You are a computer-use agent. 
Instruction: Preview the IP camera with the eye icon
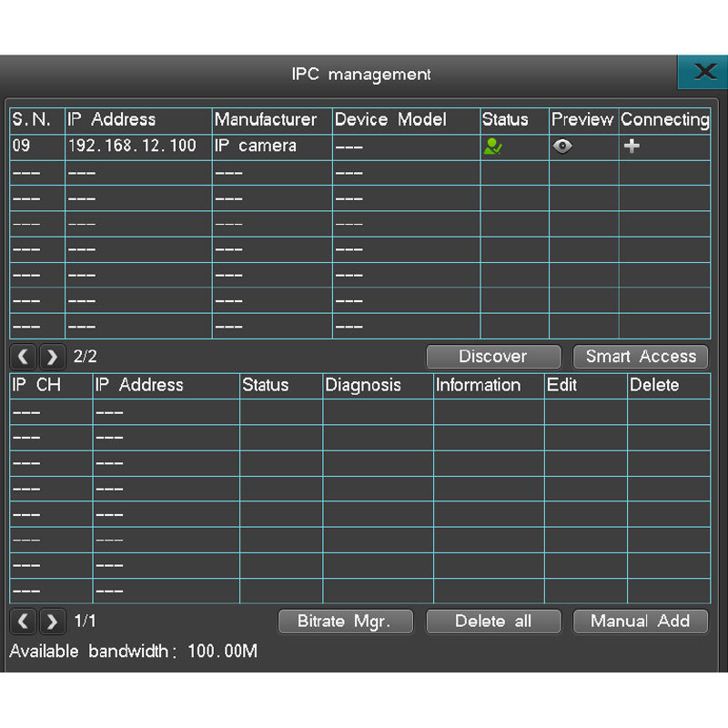[562, 147]
